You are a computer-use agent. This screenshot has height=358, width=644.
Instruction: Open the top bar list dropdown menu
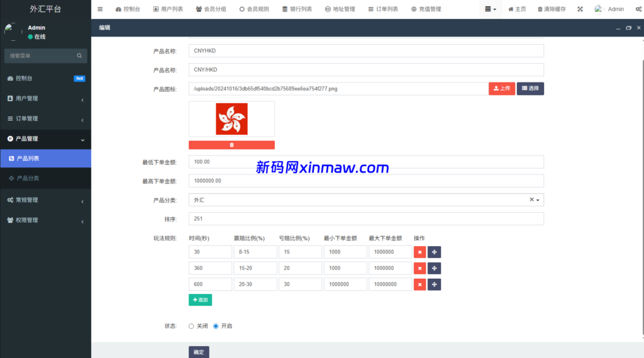[x=491, y=9]
